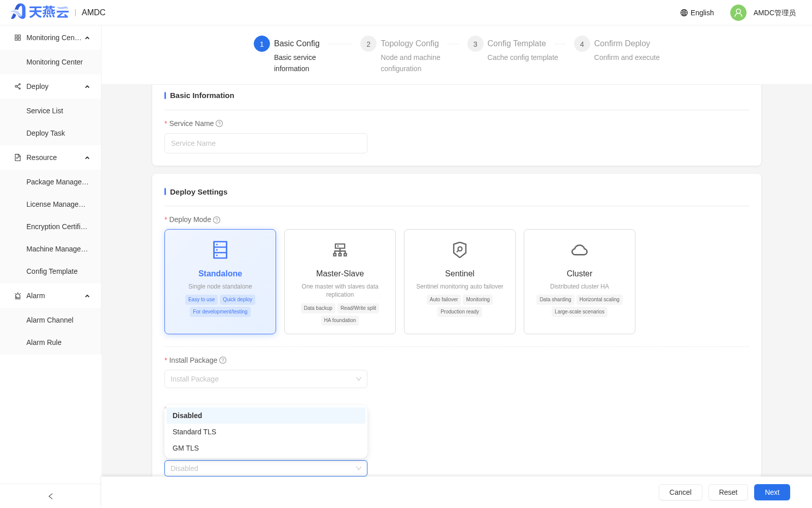Click the Resource document icon
812x508 pixels.
pos(18,157)
